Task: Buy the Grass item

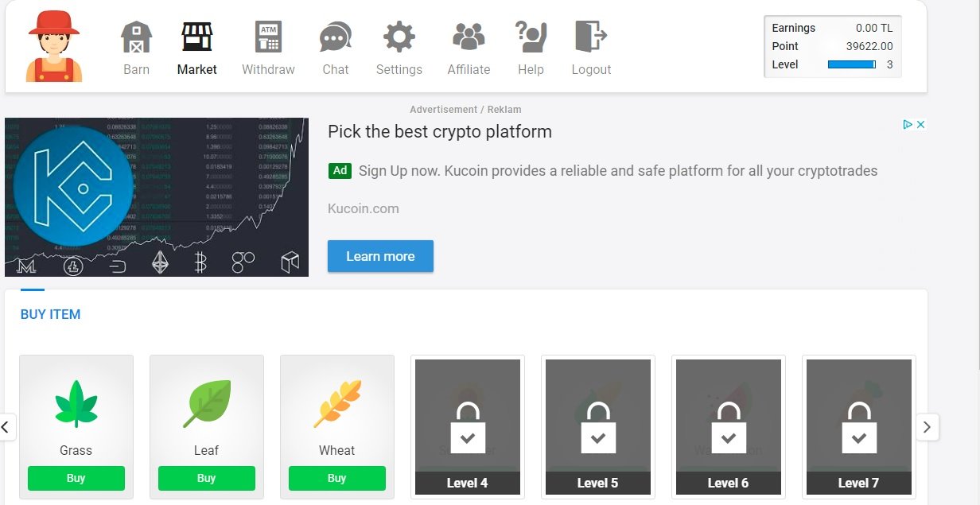Action: coord(76,478)
